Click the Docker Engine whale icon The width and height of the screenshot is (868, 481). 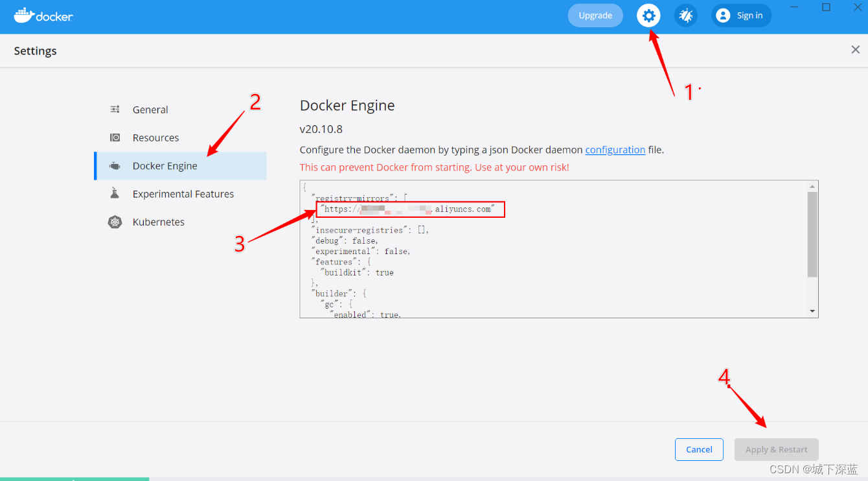pyautogui.click(x=115, y=166)
